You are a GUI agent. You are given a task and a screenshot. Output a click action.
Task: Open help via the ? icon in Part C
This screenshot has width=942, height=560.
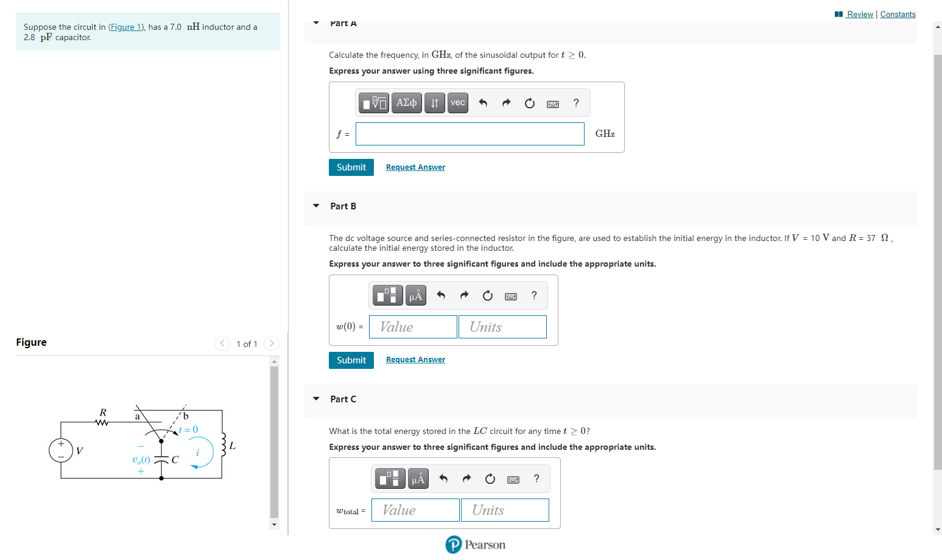[536, 478]
